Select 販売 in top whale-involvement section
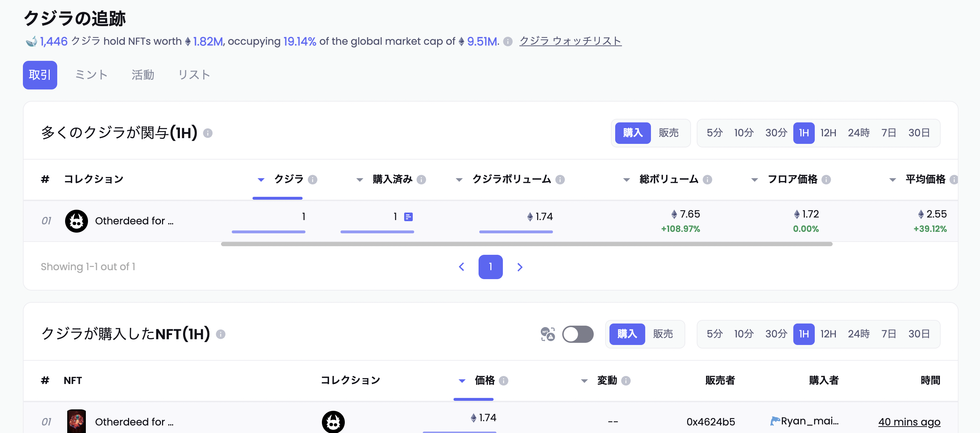The image size is (980, 433). pyautogui.click(x=668, y=133)
